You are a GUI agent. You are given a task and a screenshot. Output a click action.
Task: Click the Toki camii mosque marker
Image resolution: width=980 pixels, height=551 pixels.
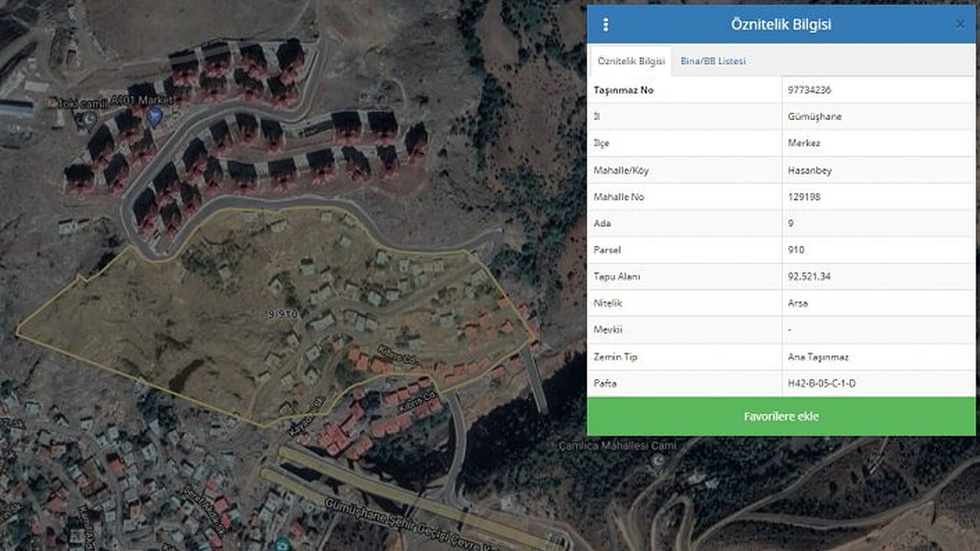pyautogui.click(x=90, y=119)
